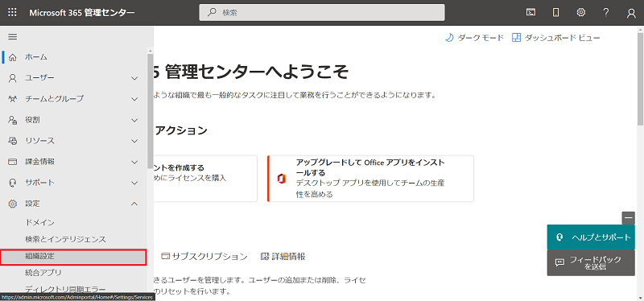This screenshot has width=644, height=301.
Task: Click the ホーム house icon
Action: [x=13, y=57]
